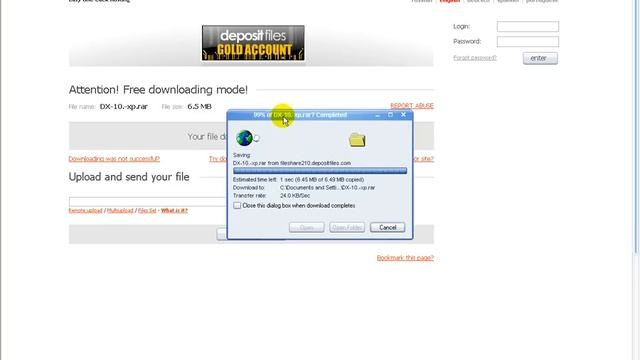
Task: Click 'Bookmark this page?' link
Action: click(x=405, y=258)
